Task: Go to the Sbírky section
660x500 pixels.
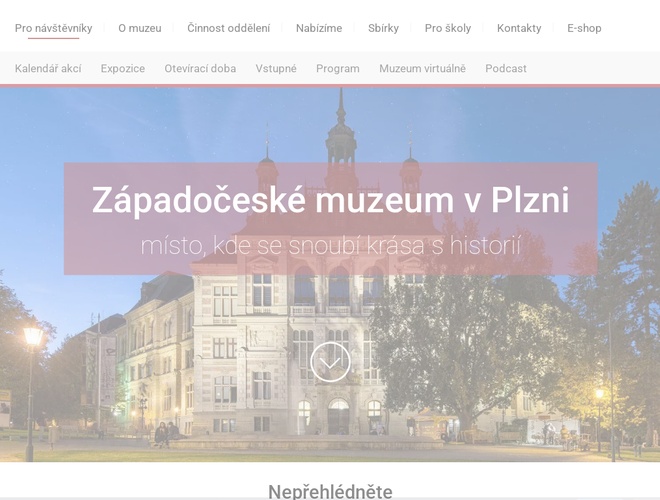Action: coord(383,28)
